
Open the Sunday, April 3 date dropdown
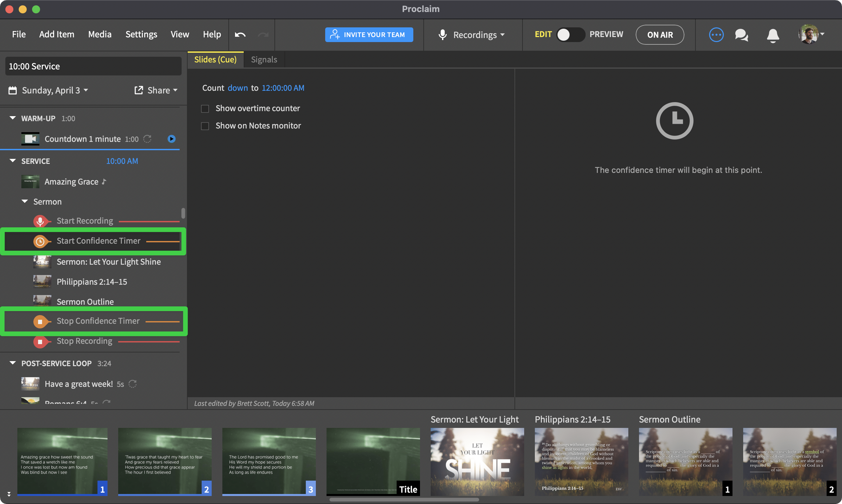(55, 90)
